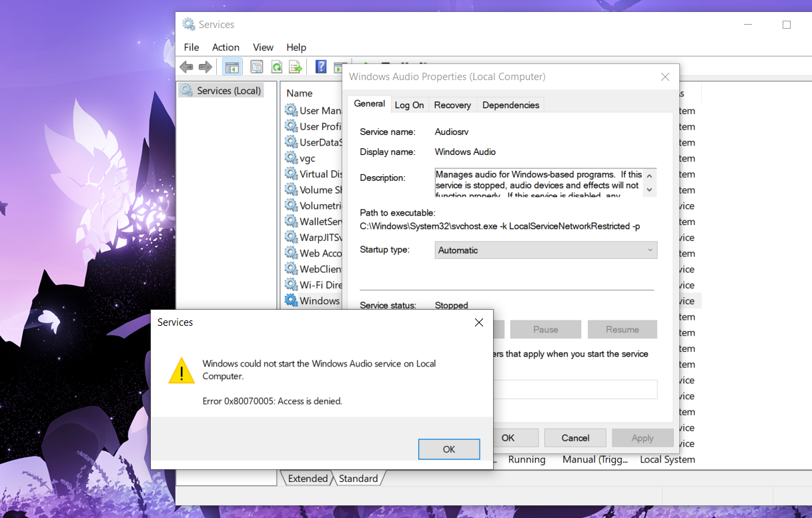Switch to the Dependencies tab
Viewport: 812px width, 518px height.
click(510, 105)
